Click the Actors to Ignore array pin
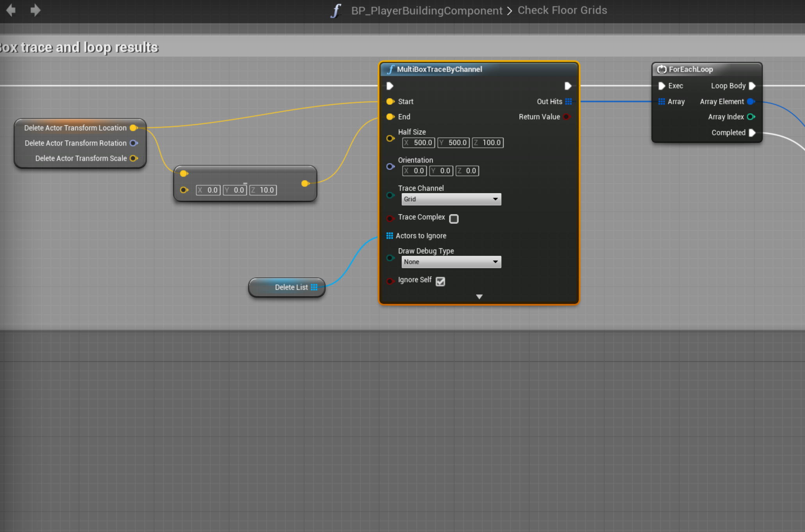805x532 pixels. pos(390,236)
